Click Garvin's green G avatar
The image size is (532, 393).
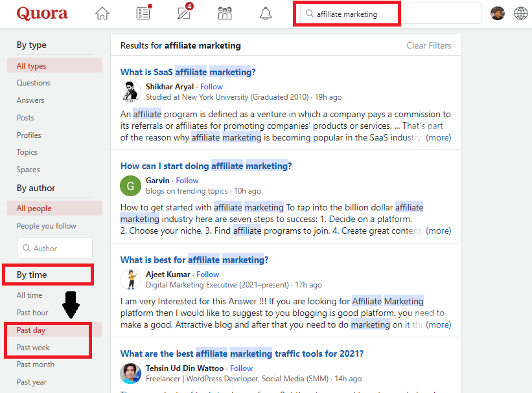(131, 186)
